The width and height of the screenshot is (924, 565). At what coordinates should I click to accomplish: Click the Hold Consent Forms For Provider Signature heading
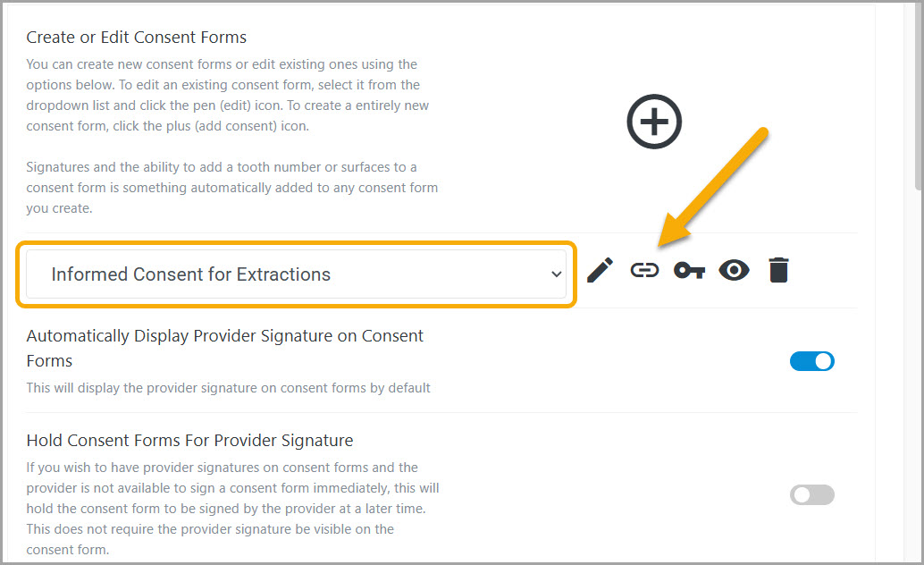click(189, 440)
